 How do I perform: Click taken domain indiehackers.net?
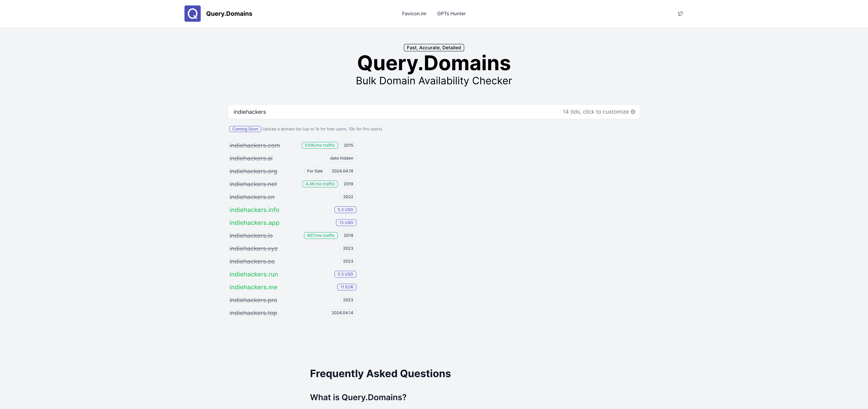click(253, 184)
